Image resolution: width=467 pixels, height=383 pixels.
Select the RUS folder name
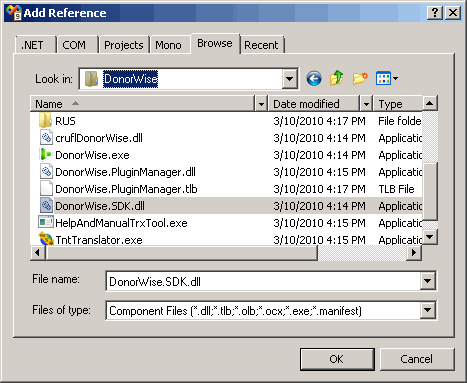pyautogui.click(x=65, y=121)
